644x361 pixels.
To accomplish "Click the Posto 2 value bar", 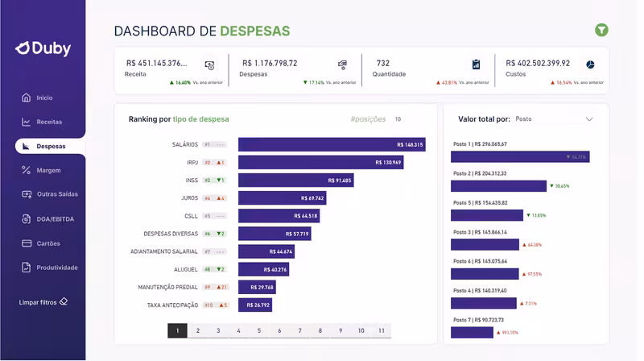I will click(x=498, y=186).
